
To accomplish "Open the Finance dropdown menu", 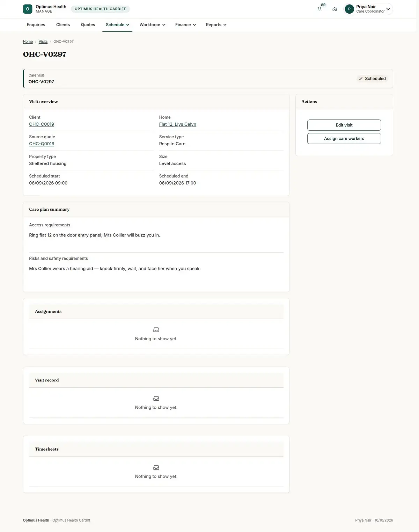I will coord(185,25).
